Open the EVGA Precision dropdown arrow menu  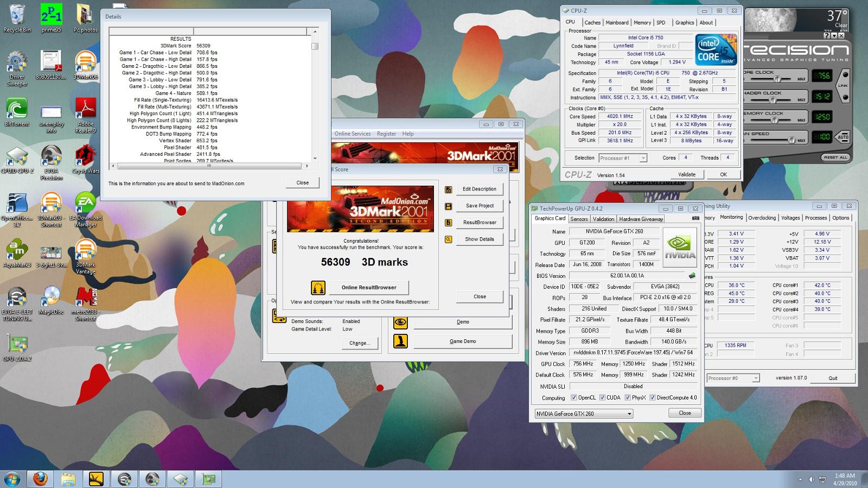tap(834, 36)
